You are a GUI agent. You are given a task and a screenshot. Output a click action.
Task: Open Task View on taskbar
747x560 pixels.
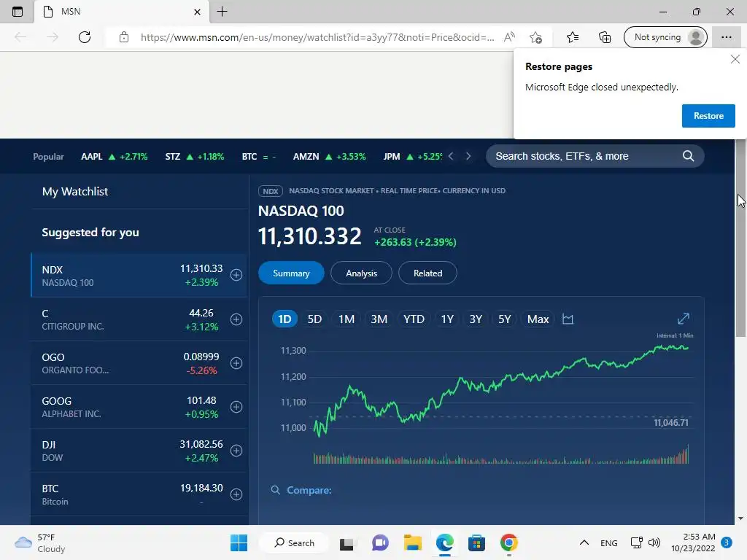point(347,543)
